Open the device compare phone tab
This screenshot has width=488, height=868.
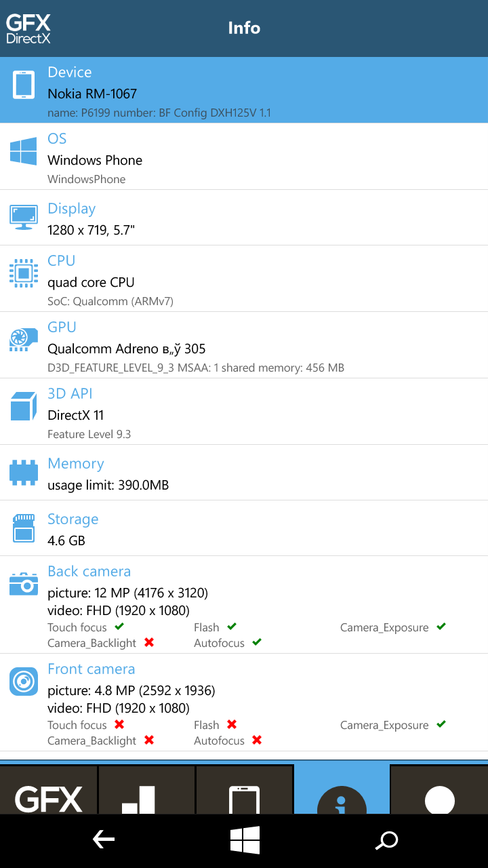pos(244,789)
